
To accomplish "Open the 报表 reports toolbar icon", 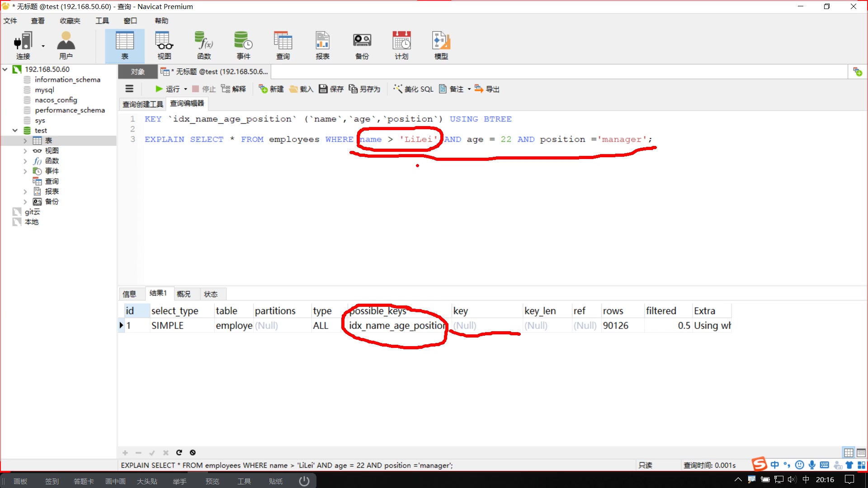I will pos(322,46).
